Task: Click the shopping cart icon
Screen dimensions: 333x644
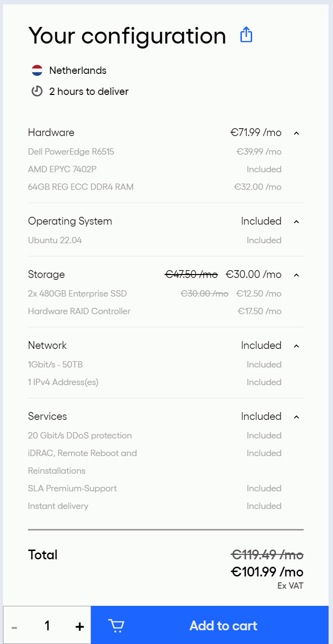Action: click(x=116, y=625)
